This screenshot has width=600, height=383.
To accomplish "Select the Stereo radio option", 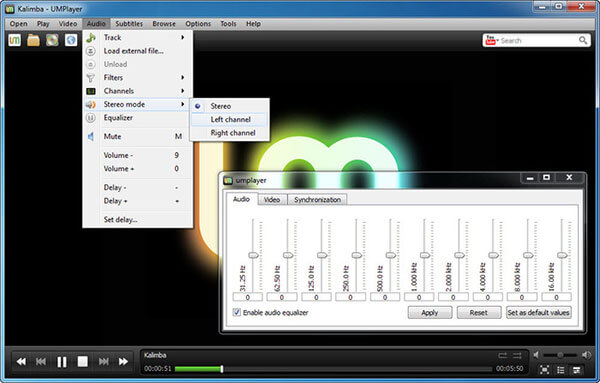I will pyautogui.click(x=230, y=106).
